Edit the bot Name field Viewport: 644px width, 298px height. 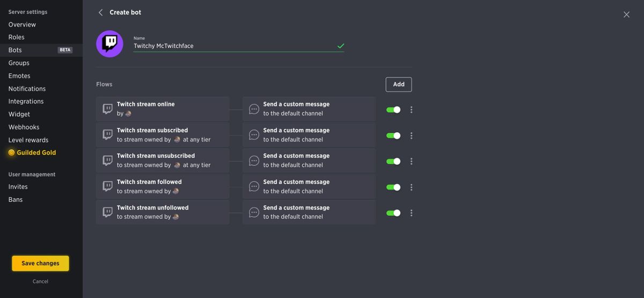click(239, 46)
